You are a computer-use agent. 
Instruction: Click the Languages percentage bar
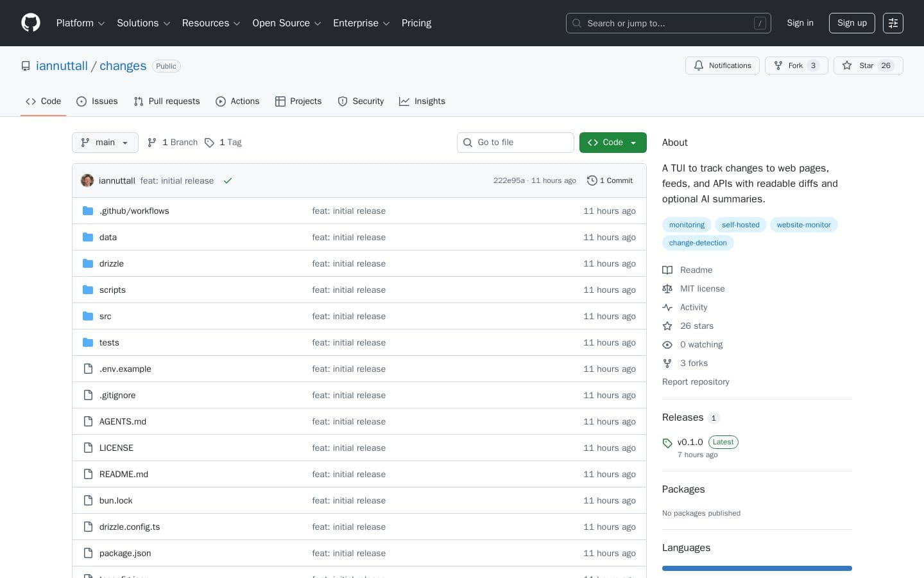[x=757, y=568]
